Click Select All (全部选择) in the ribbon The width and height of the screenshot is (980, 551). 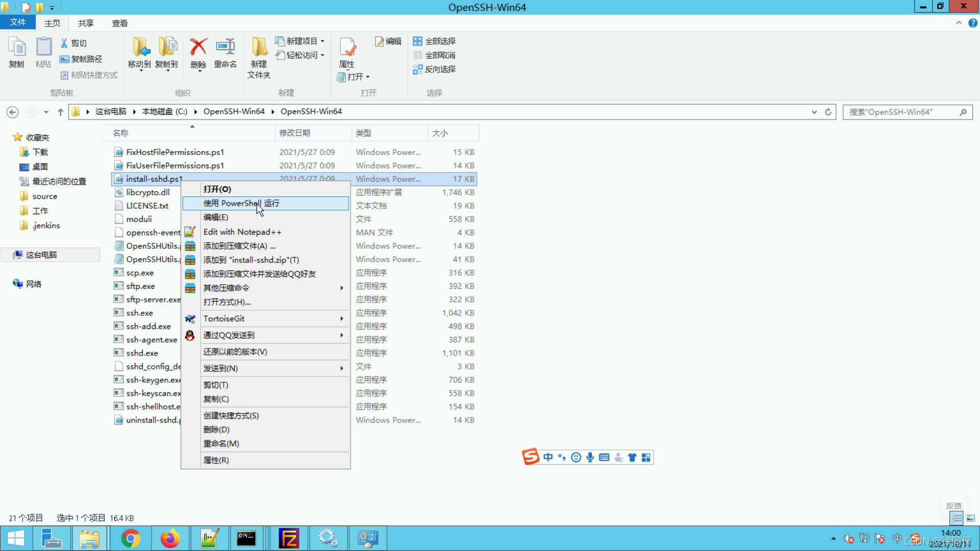pos(434,41)
